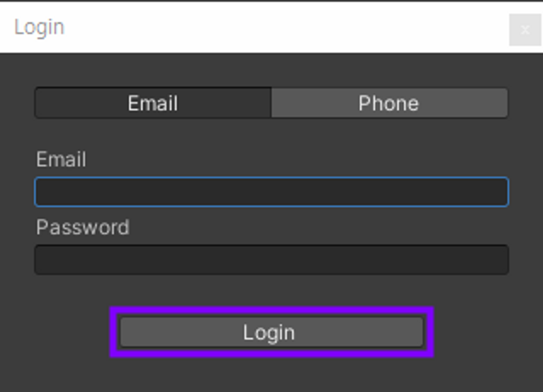543x392 pixels.
Task: Select the empty Password entry box
Action: pos(271,260)
